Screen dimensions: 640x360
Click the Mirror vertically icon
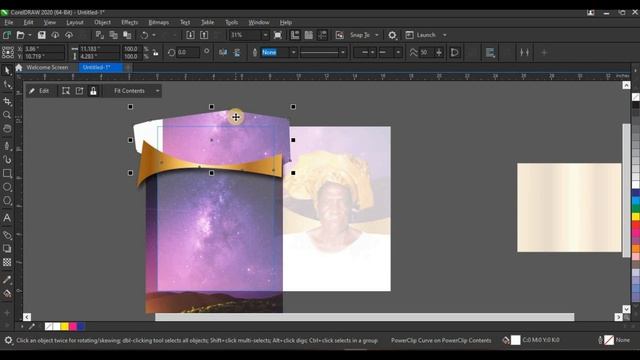pyautogui.click(x=237, y=52)
